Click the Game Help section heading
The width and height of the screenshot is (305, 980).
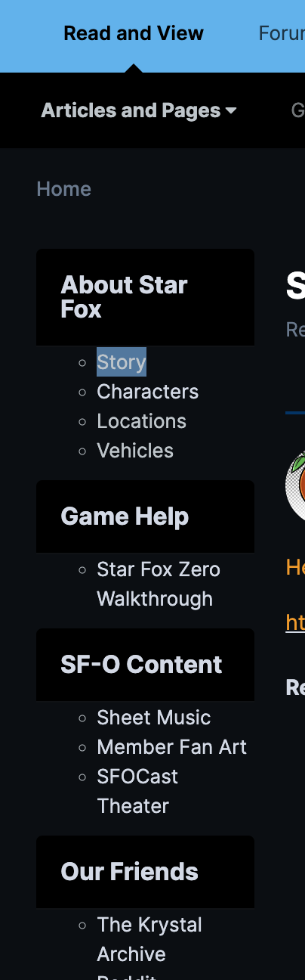pyautogui.click(x=125, y=516)
